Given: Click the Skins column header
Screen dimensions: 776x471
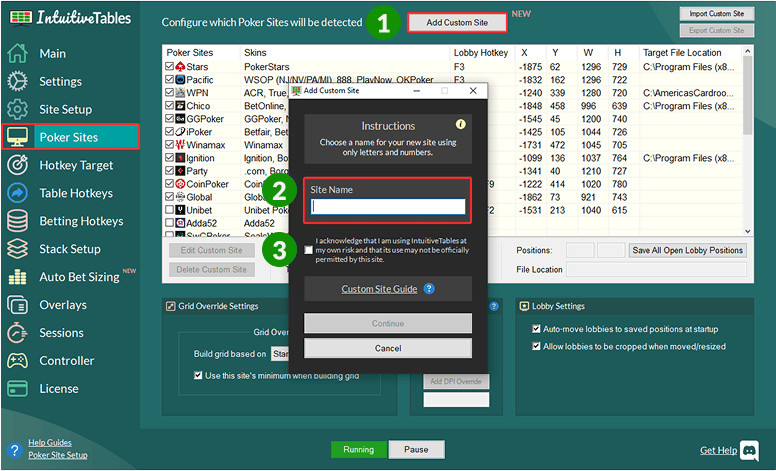Looking at the screenshot, I should [255, 52].
